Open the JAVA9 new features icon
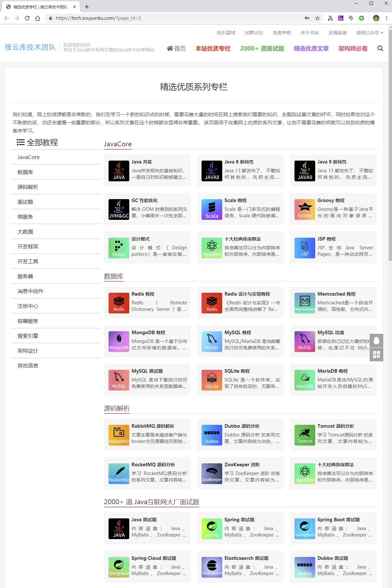This screenshot has width=392, height=588. (x=305, y=171)
